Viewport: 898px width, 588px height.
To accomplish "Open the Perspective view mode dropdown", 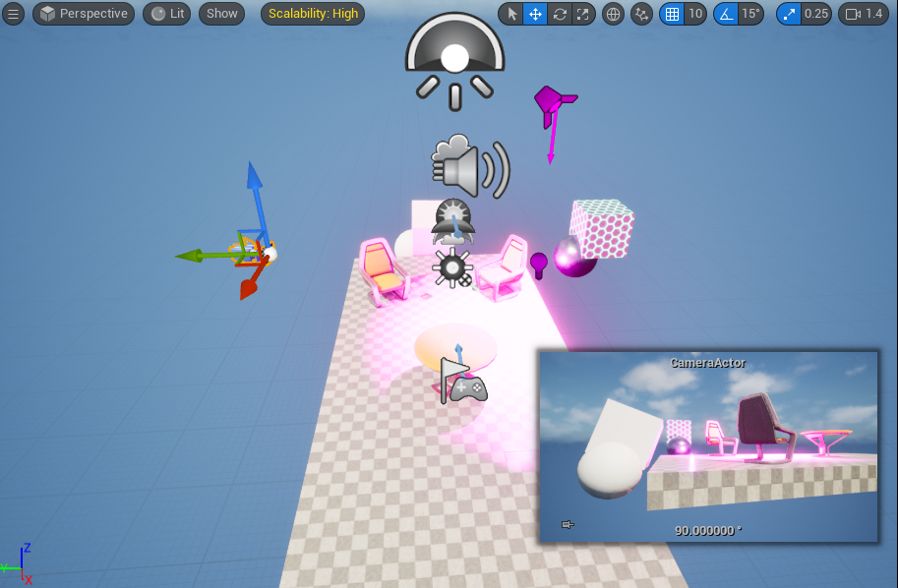I will click(84, 14).
